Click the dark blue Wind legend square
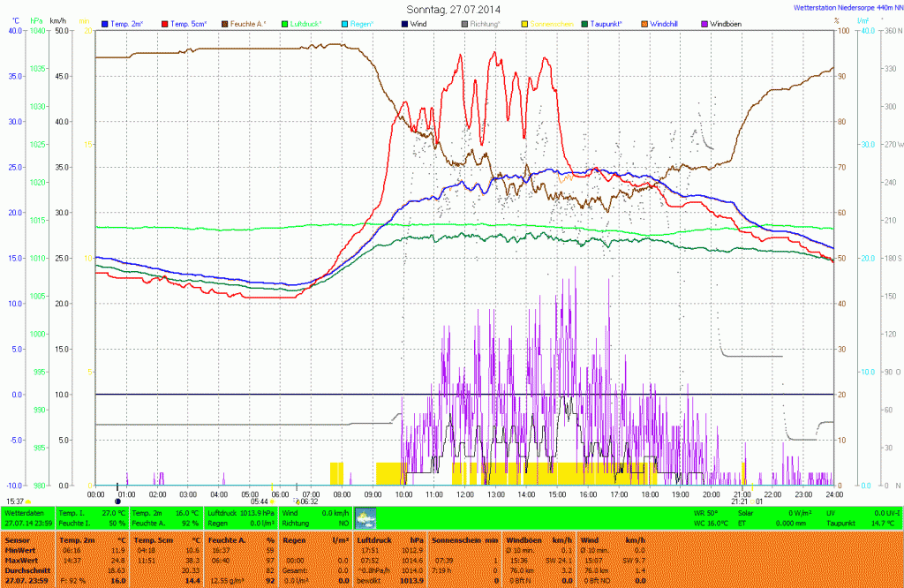The height and width of the screenshot is (588, 904). pyautogui.click(x=405, y=24)
